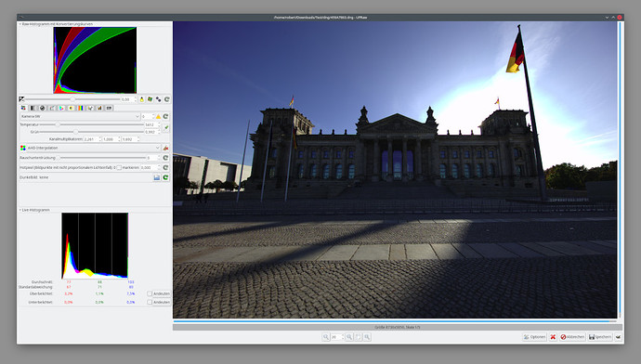Click the Hotpixel value field 0,000
This screenshot has height=364, width=641.
coord(150,167)
